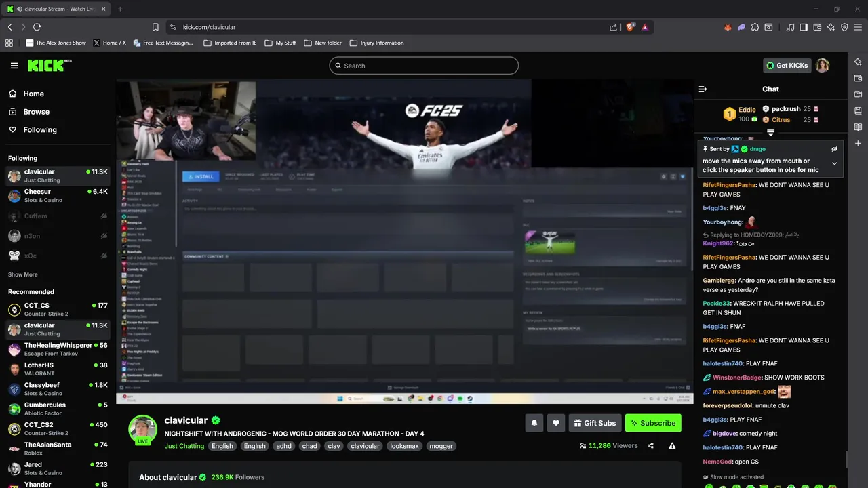Bookmark this page icon in address bar
This screenshot has height=488, width=868.
[x=155, y=27]
